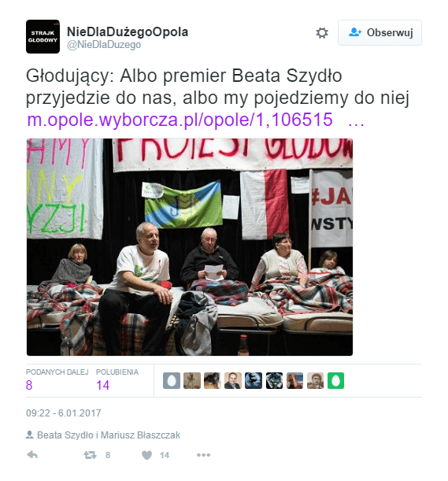Open the suited man avatar among likers
The height and width of the screenshot is (481, 448).
pos(233,381)
